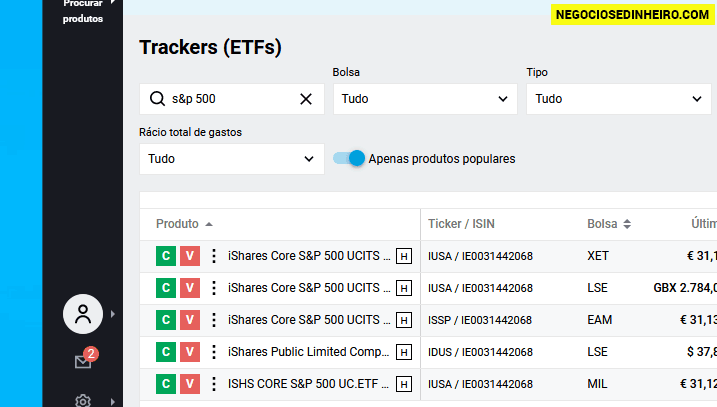Sell (V) the EAM iShares Core row
The height and width of the screenshot is (407, 717).
[x=190, y=320]
